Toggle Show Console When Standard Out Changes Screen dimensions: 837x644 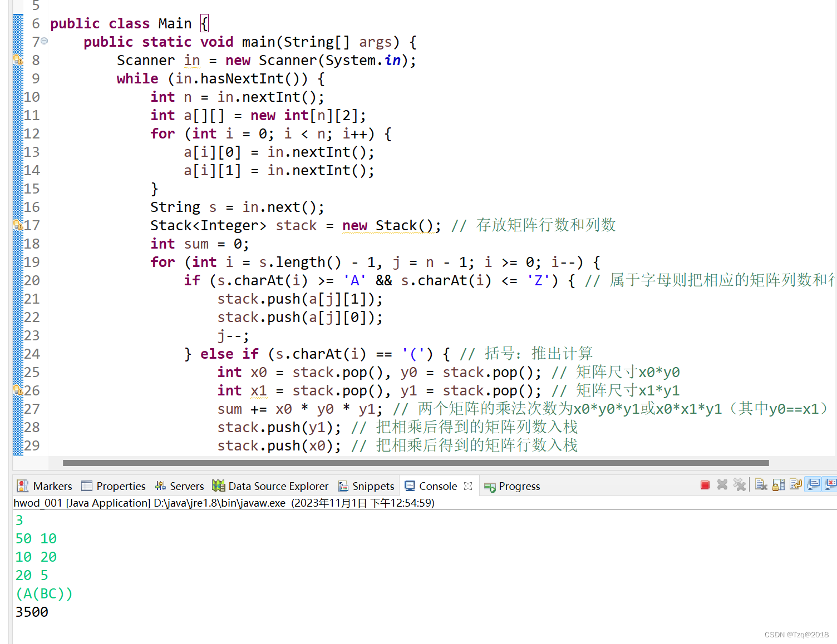point(813,485)
